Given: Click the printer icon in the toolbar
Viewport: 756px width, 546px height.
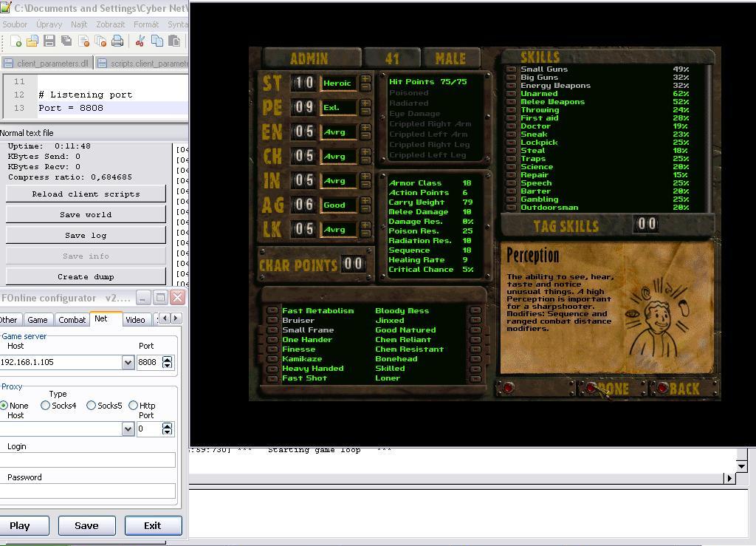Looking at the screenshot, I should click(117, 41).
